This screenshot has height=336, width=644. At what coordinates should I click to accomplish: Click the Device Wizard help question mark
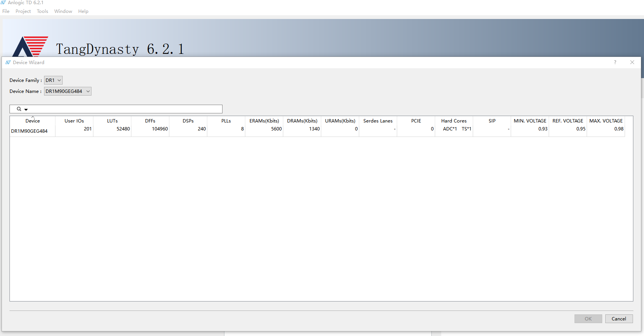[615, 62]
